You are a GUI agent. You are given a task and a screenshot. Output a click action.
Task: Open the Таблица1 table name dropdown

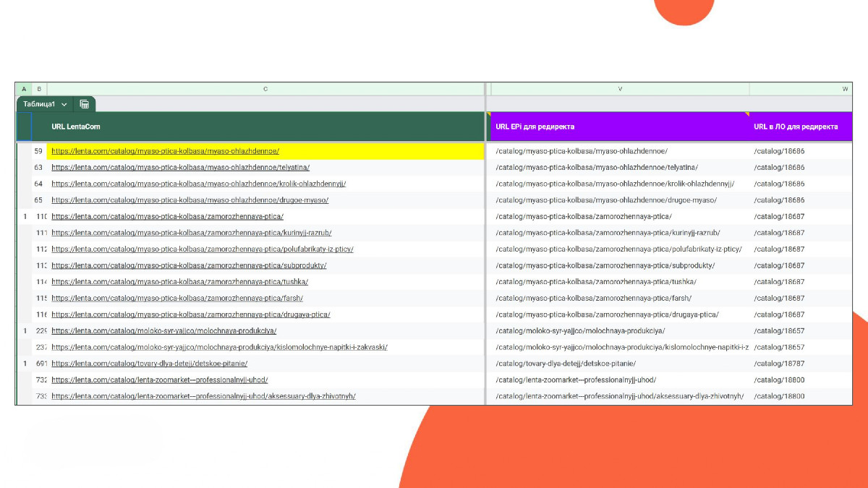64,104
